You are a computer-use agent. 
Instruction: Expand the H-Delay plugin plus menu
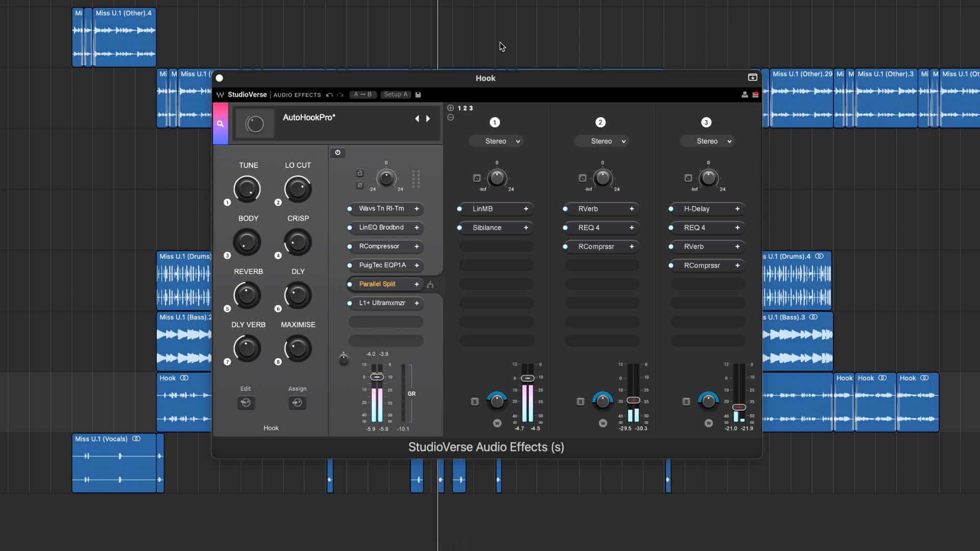pyautogui.click(x=737, y=209)
